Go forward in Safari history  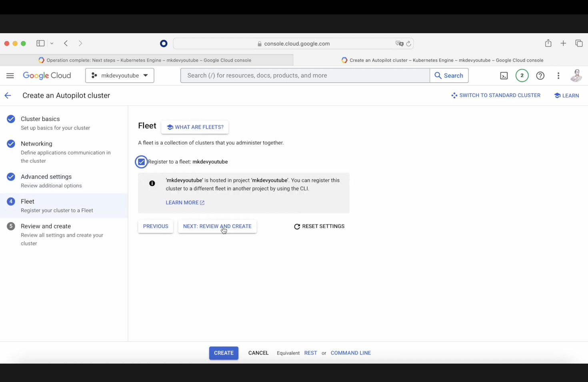tap(80, 43)
